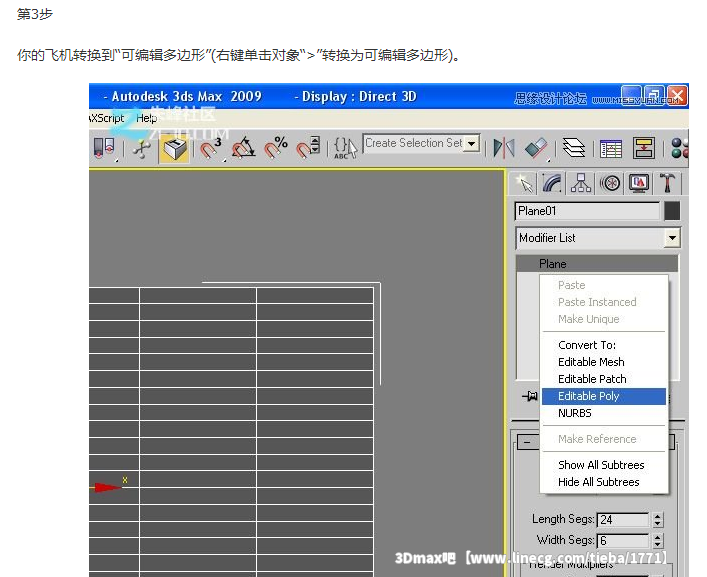707x577 pixels.
Task: Click the Width Segs spinner arrows
Action: click(x=658, y=540)
